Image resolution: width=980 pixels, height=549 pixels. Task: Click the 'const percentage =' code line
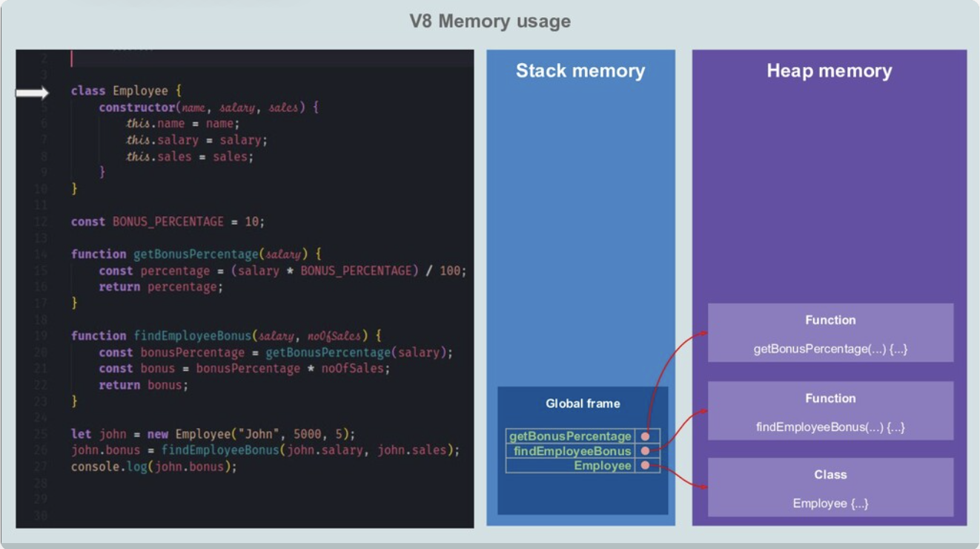click(x=283, y=271)
